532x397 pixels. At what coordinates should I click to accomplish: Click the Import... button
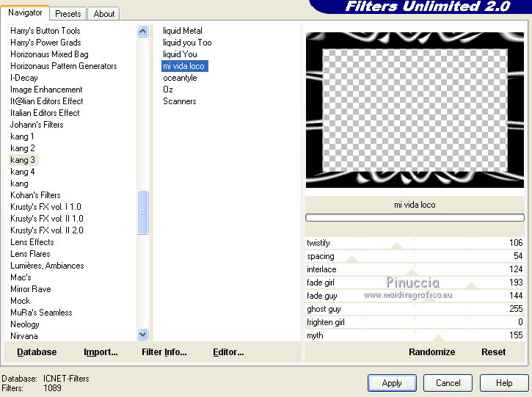coord(101,352)
